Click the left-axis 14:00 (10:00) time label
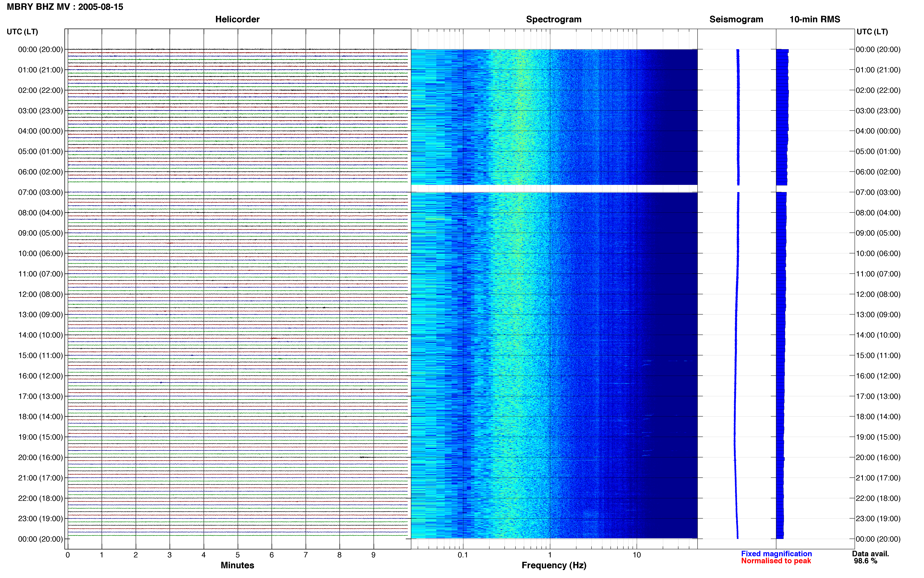The height and width of the screenshot is (578, 924). coord(41,335)
